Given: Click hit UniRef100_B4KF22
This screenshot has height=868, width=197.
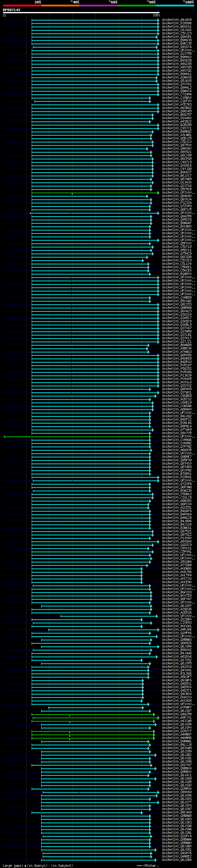Looking at the screenshot, I should coord(177,420).
